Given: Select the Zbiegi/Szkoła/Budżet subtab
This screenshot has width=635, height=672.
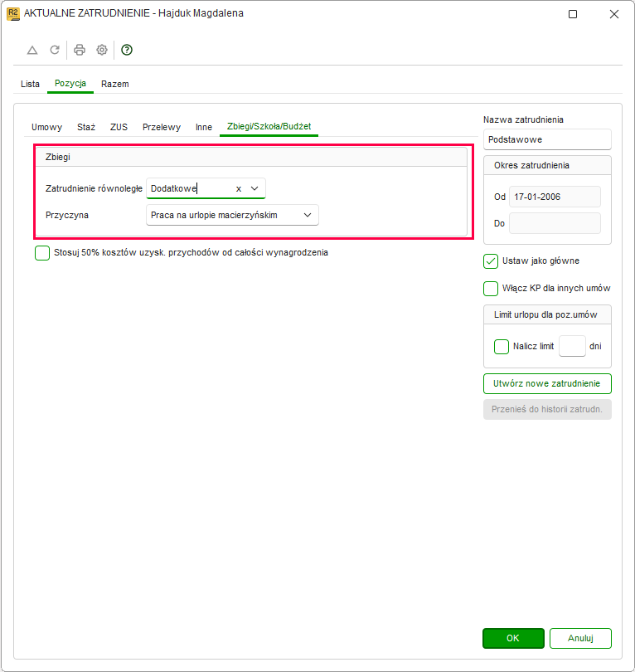Looking at the screenshot, I should [x=269, y=127].
